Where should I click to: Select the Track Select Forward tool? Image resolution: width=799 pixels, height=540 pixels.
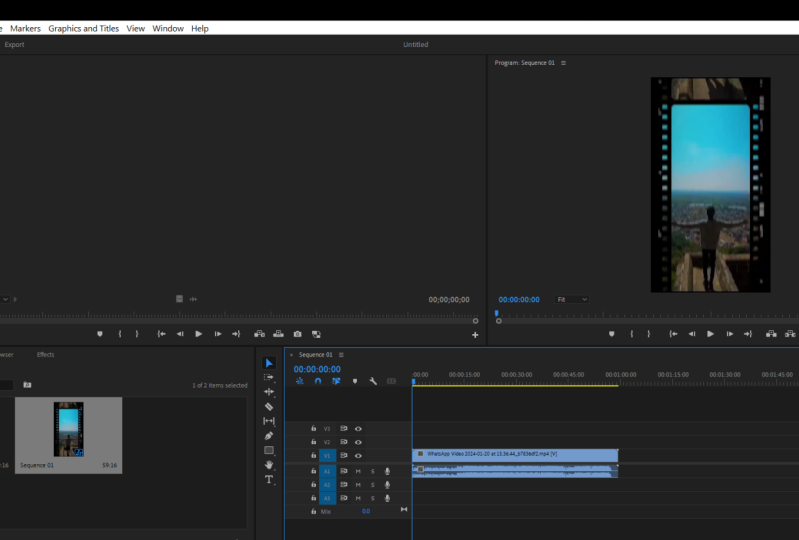coord(269,377)
